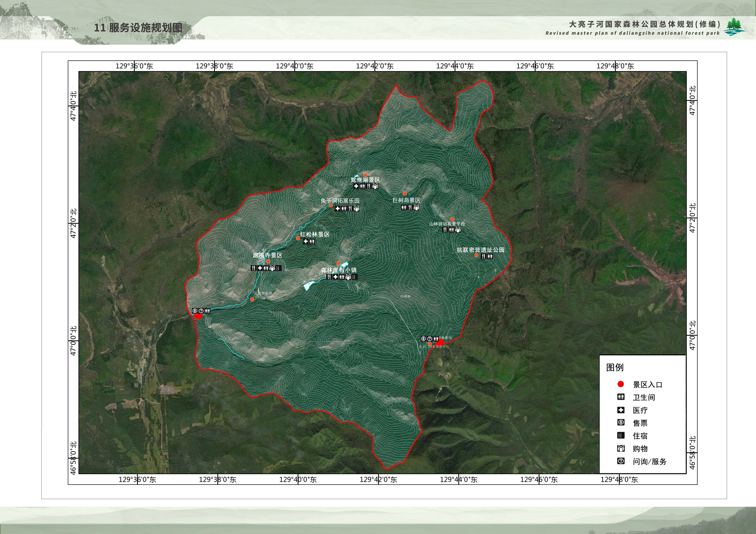Screen dimensions: 756x534
Task: Click the 愿海寺景区 orange location marker
Action: [x=268, y=261]
